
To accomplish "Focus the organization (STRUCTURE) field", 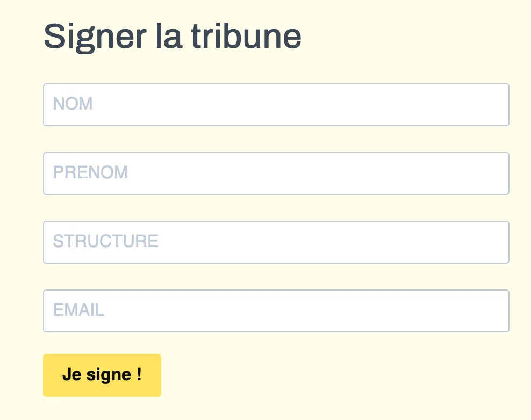I will point(276,242).
